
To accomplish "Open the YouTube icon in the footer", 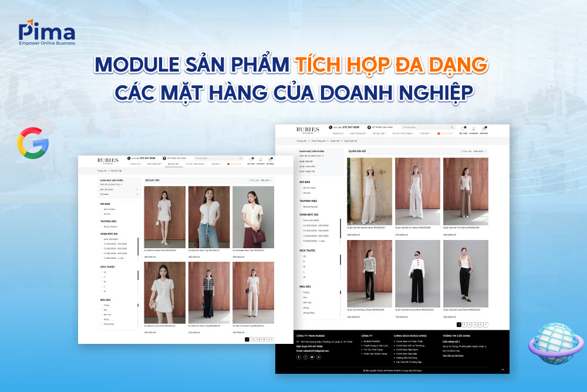I will pyautogui.click(x=311, y=357).
